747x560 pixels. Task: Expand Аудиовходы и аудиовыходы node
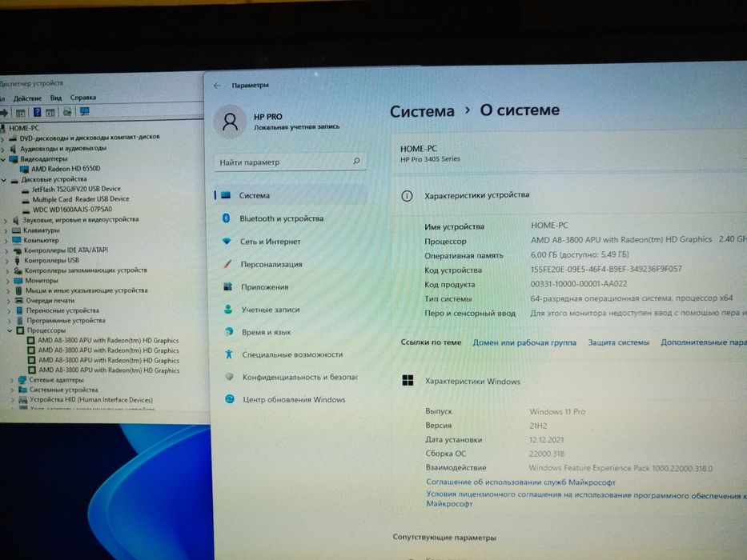pyautogui.click(x=3, y=150)
